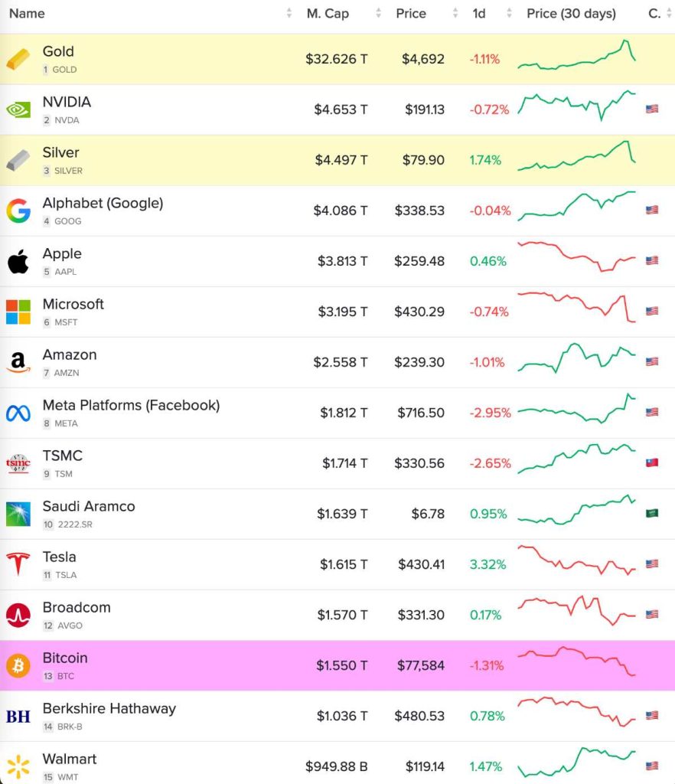Click the NVIDIA green logo
The height and width of the screenshot is (784, 675).
[x=18, y=109]
